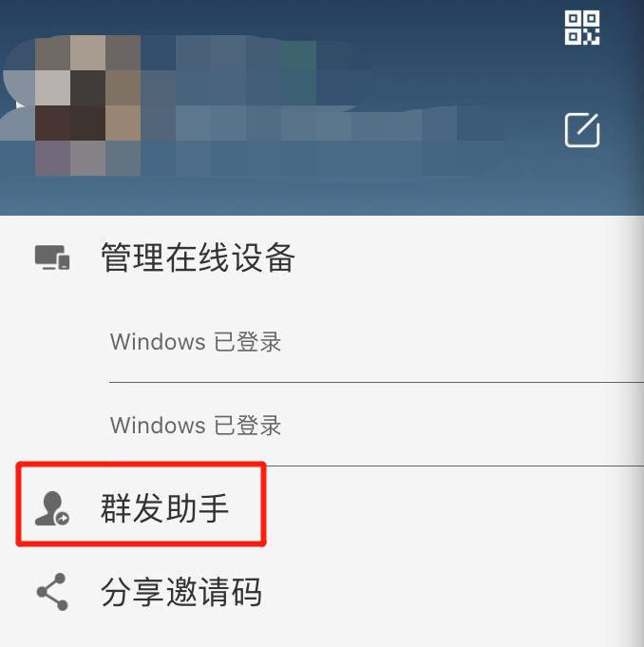Tap the edit profile pencil icon
Image resolution: width=644 pixels, height=647 pixels.
(582, 129)
